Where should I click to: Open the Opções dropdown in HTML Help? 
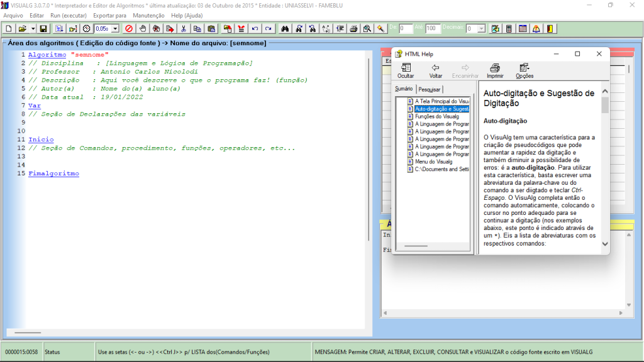[x=524, y=70]
